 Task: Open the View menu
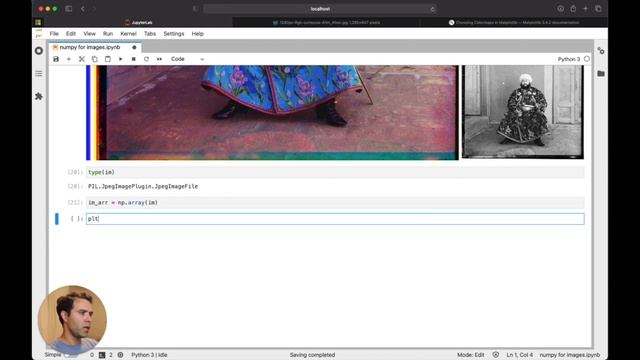coord(89,34)
